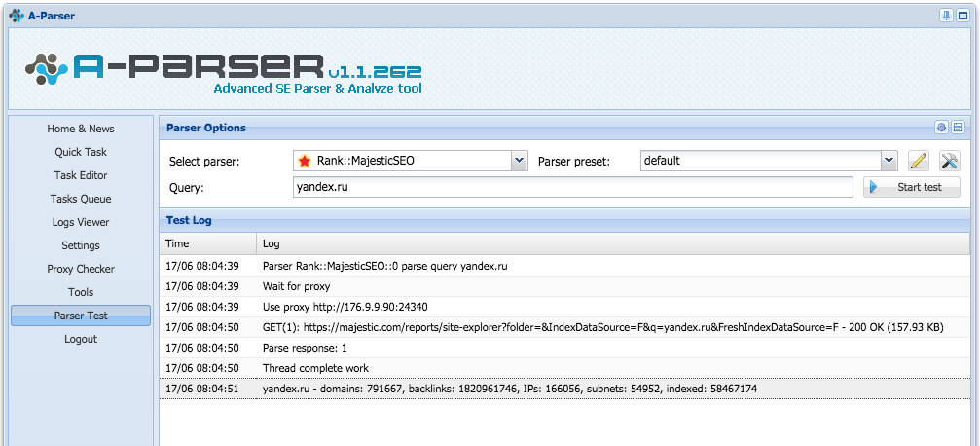Click version text 'v1.1.262' in banner
Screen dimensions: 980x446
(375, 70)
